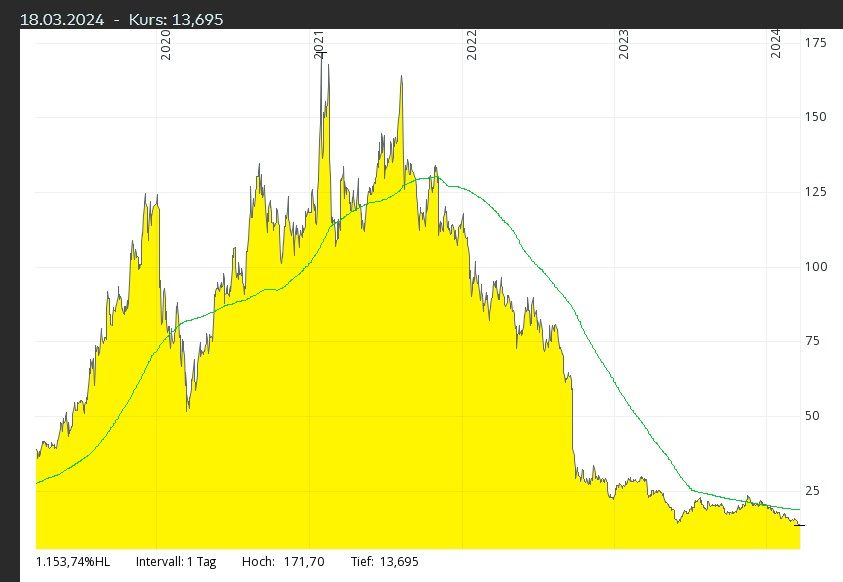Click the 1.153,74%HL indicator text
This screenshot has height=582, width=843.
73,562
